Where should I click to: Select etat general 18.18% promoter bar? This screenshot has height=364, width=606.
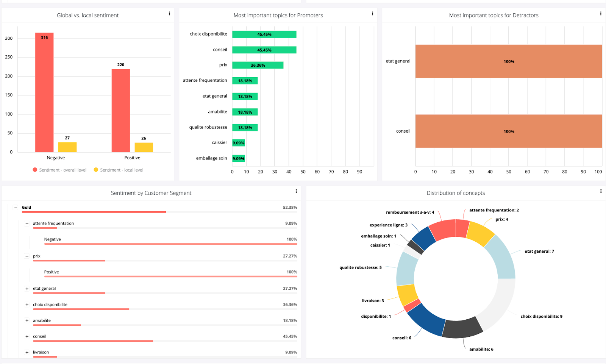[245, 97]
